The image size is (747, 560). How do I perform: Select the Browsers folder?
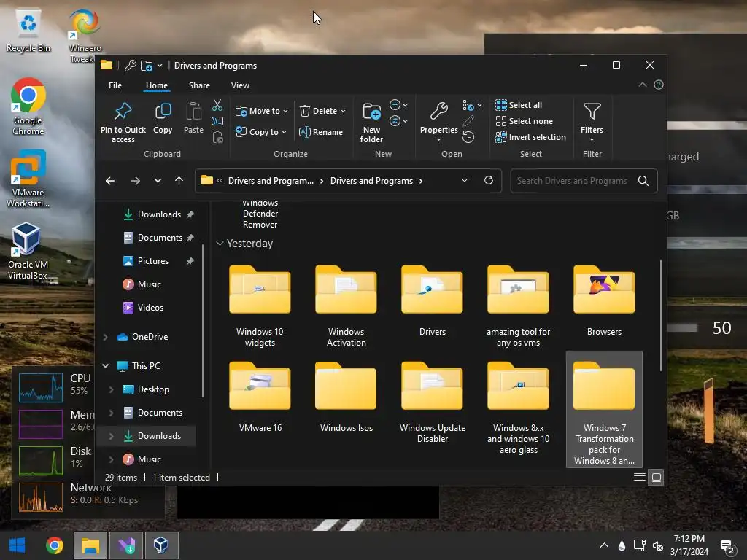(x=604, y=302)
